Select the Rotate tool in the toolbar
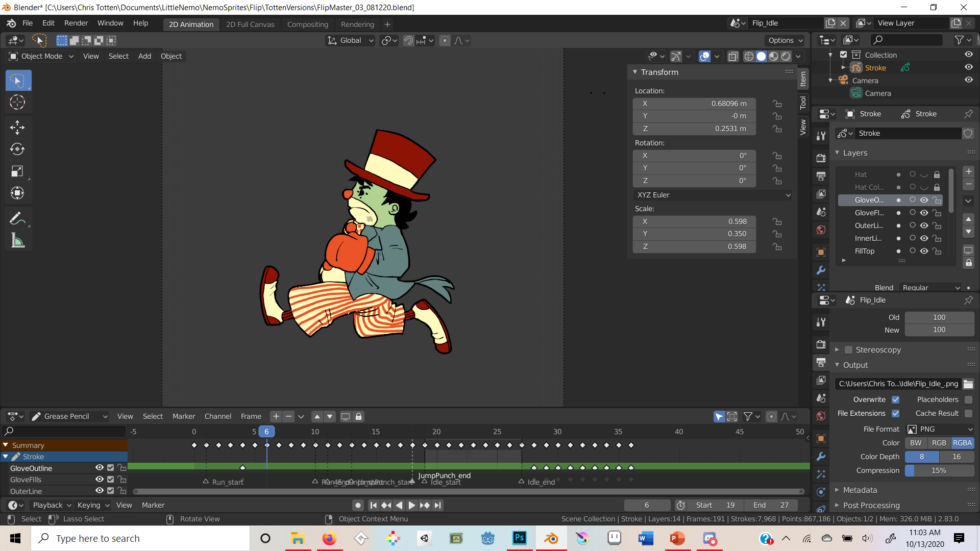The height and width of the screenshot is (551, 980). click(18, 149)
